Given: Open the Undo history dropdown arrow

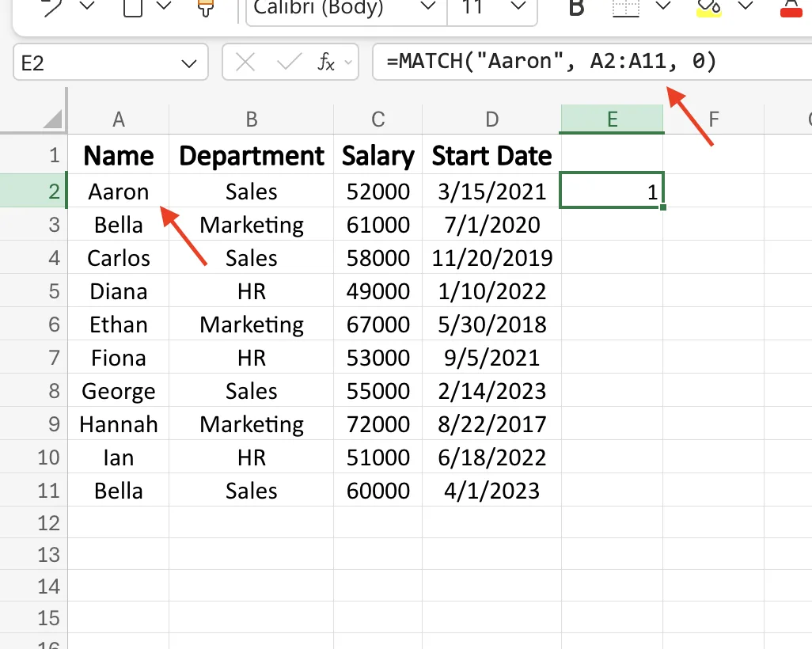Looking at the screenshot, I should (86, 6).
